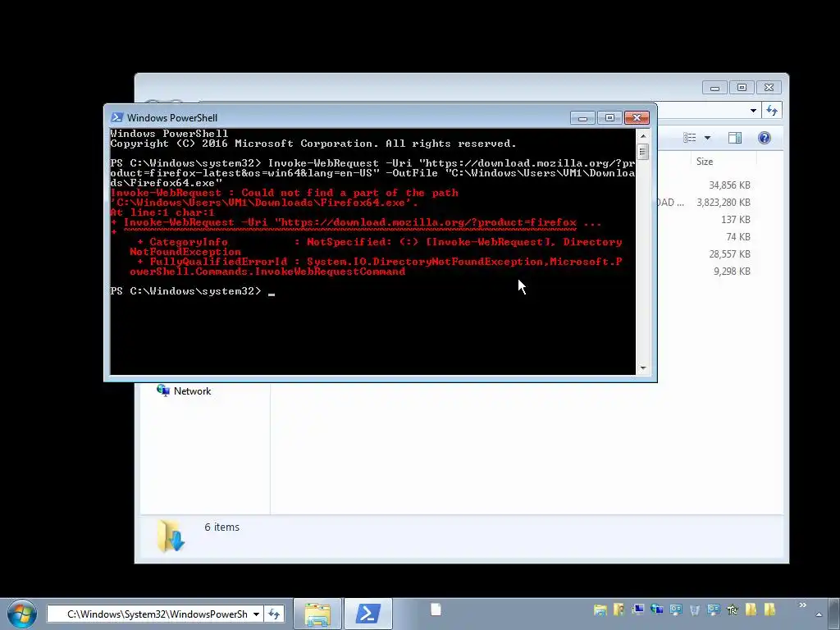Image resolution: width=840 pixels, height=630 pixels.
Task: Click the 'Could not find a part of the path' error text
Action: [x=349, y=192]
